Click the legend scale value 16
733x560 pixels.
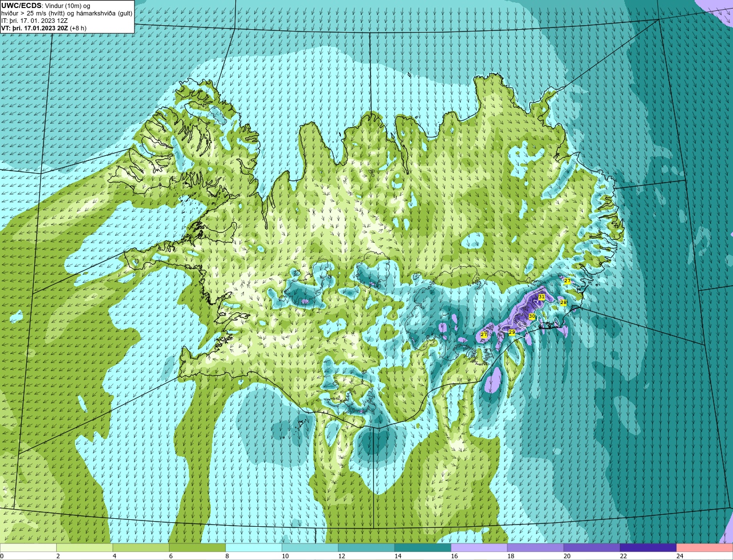[454, 555]
